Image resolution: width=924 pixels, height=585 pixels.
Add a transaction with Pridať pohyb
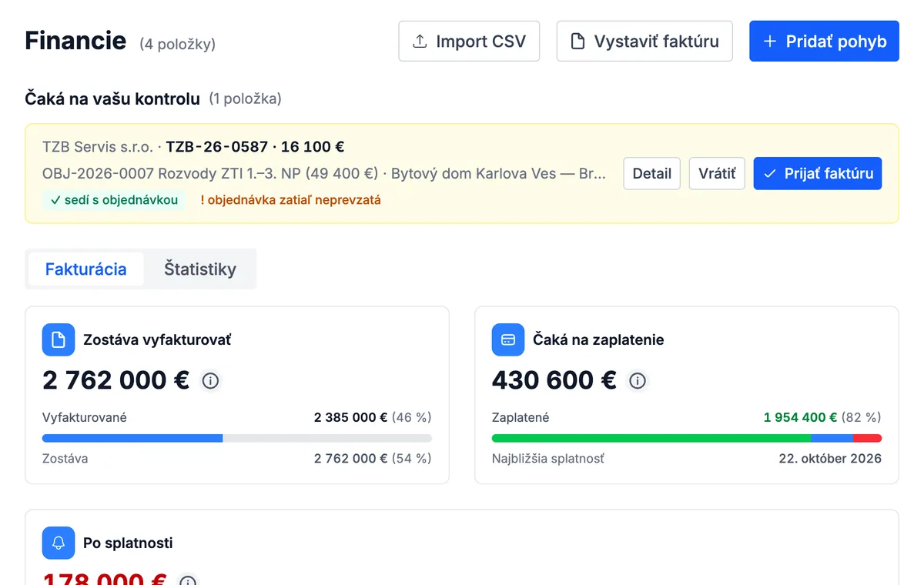click(824, 41)
